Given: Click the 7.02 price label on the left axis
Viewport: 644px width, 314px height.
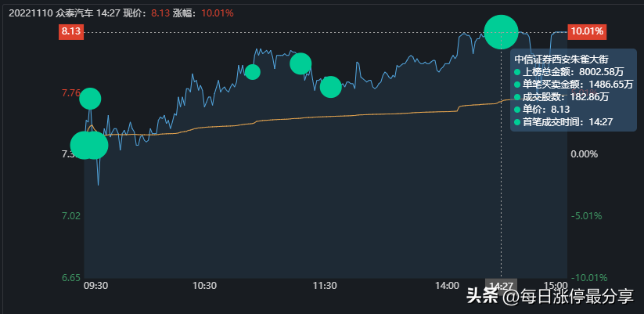Looking at the screenshot, I should tap(71, 215).
